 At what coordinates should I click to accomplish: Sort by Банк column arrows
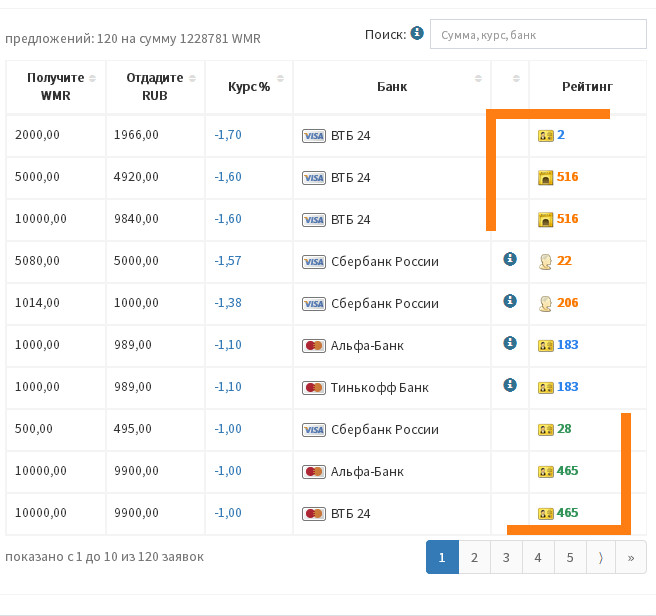point(478,78)
